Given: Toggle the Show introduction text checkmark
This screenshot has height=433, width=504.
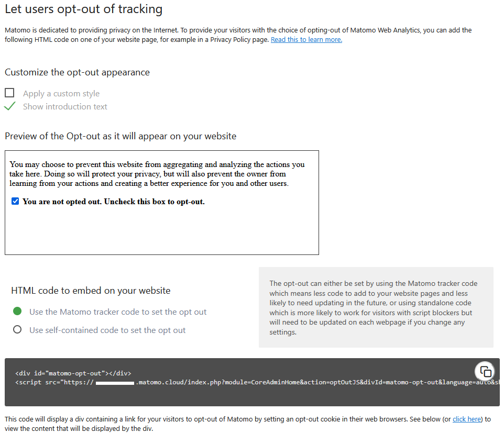Looking at the screenshot, I should point(9,106).
